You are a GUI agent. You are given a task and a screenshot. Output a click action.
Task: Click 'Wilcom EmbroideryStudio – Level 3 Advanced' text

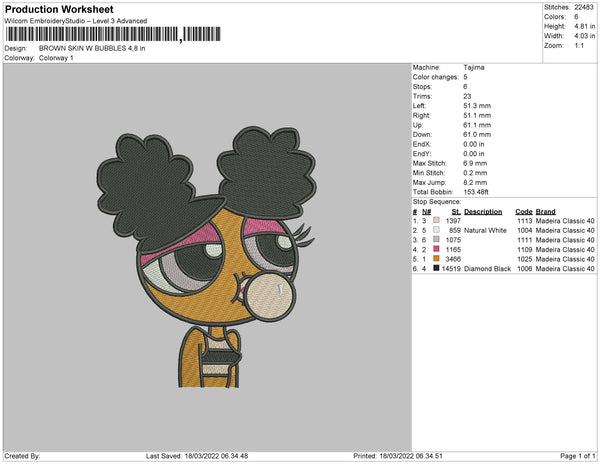[75, 21]
